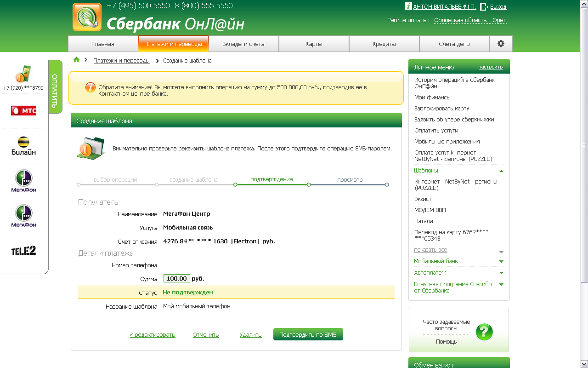
Task: Click Выход logout link
Action: (x=498, y=7)
